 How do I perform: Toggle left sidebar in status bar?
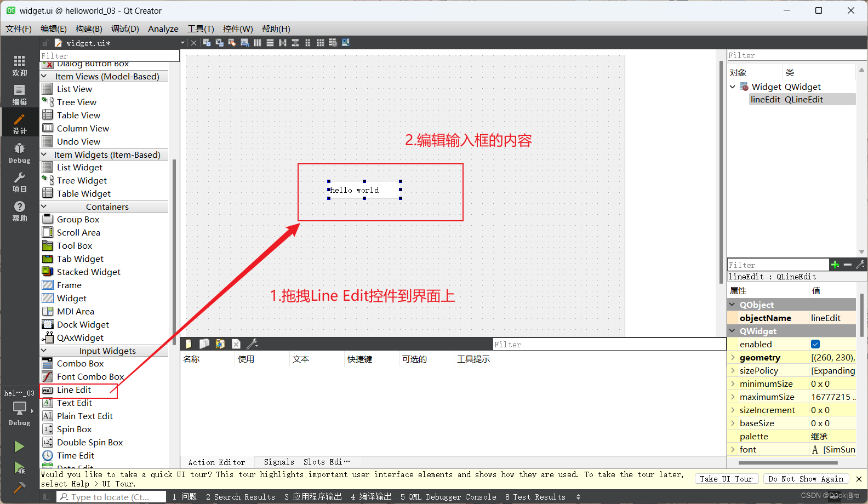point(47,497)
